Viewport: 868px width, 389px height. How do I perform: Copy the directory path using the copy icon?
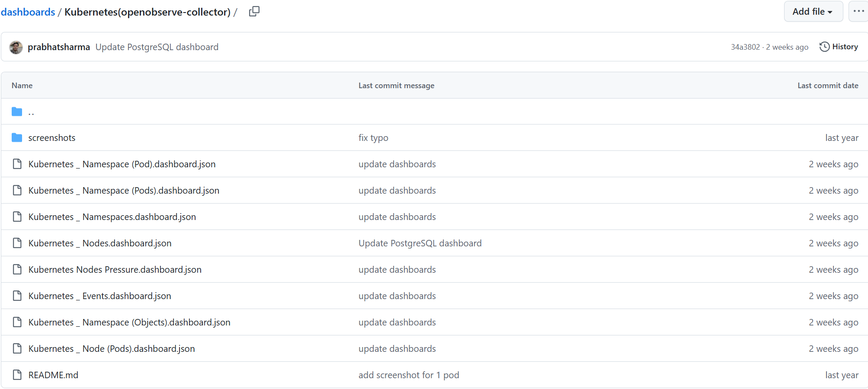pyautogui.click(x=254, y=12)
